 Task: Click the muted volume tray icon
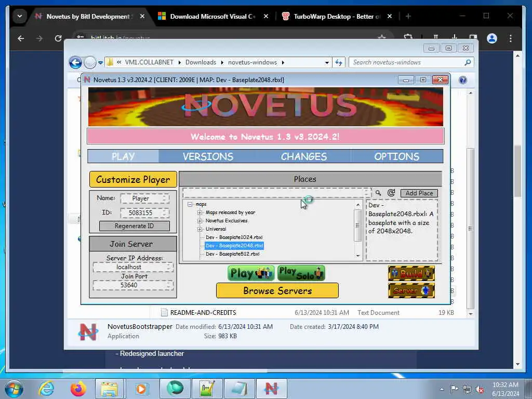[x=480, y=390]
